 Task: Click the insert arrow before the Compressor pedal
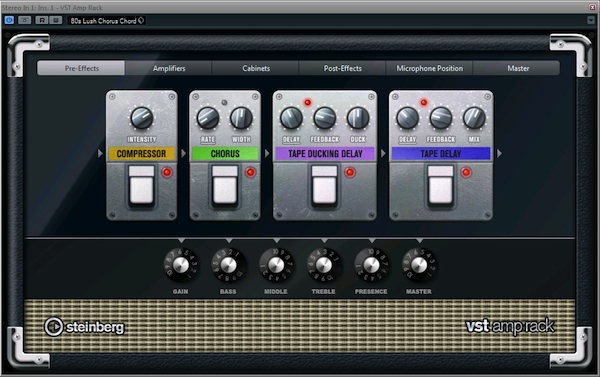(x=100, y=153)
